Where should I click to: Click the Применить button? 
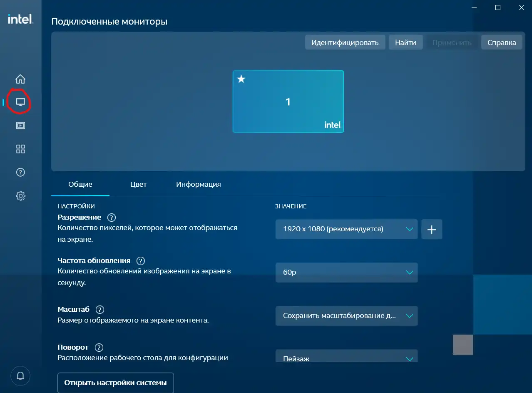[x=452, y=43]
